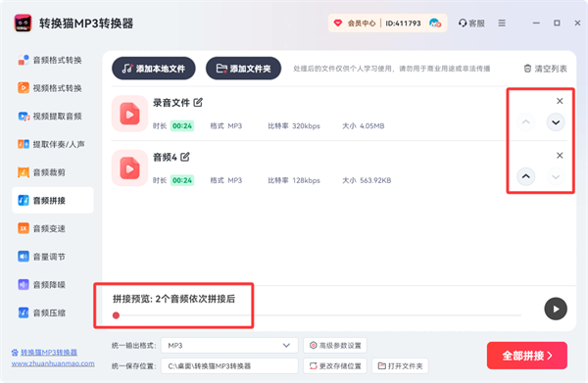The image size is (588, 383).
Task: Open the hamburger menu
Action: tap(502, 24)
